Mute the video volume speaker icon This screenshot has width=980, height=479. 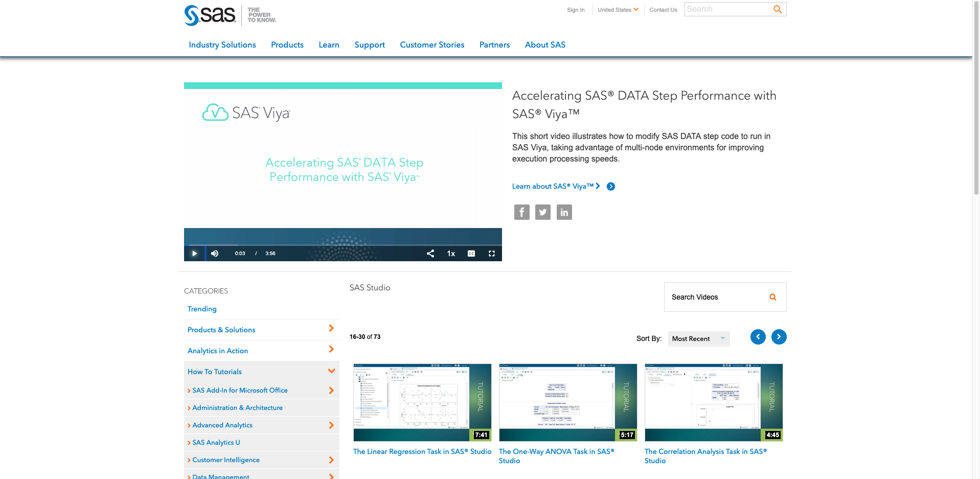click(x=215, y=254)
